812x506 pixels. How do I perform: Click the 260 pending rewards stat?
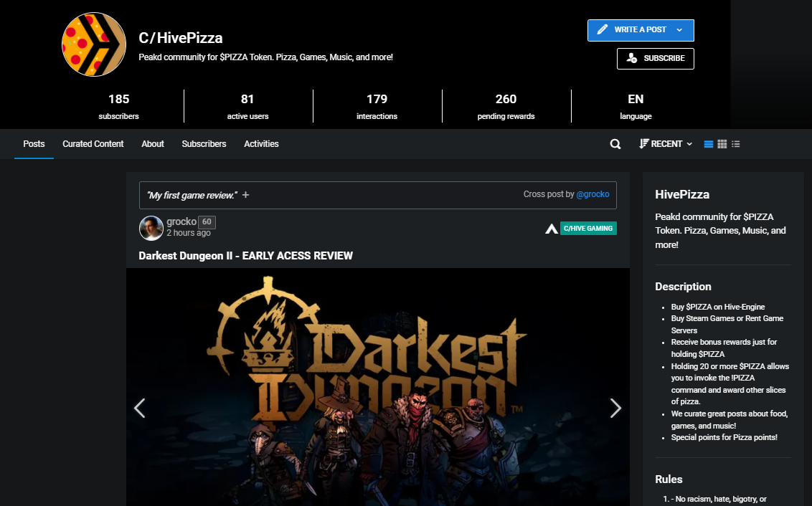click(506, 106)
